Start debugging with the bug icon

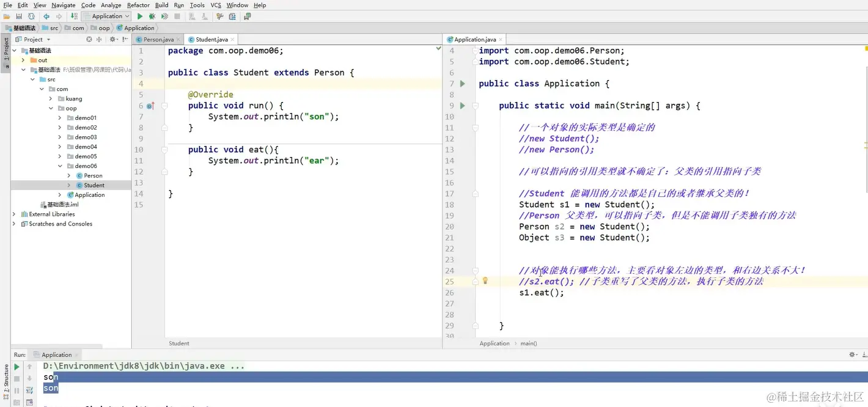click(x=152, y=16)
